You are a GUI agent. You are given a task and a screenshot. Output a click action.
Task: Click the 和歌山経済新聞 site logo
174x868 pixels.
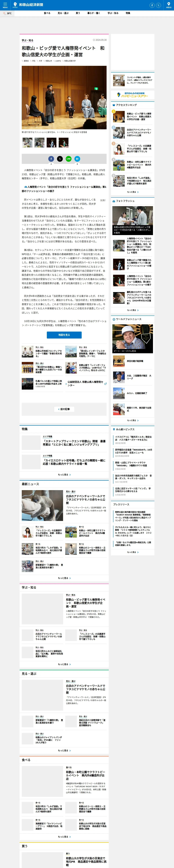point(28,5)
